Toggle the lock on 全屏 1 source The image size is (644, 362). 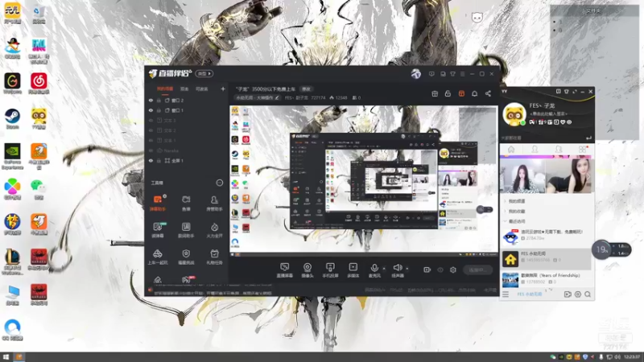click(x=159, y=160)
